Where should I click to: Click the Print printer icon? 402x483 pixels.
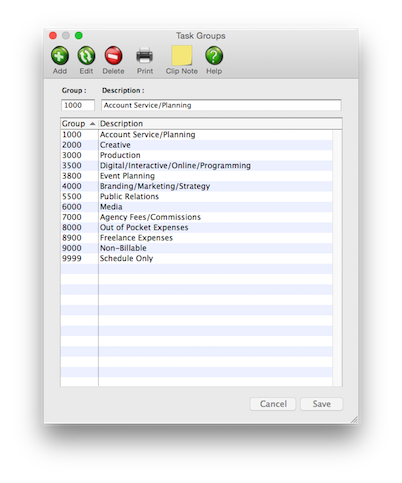(x=145, y=55)
